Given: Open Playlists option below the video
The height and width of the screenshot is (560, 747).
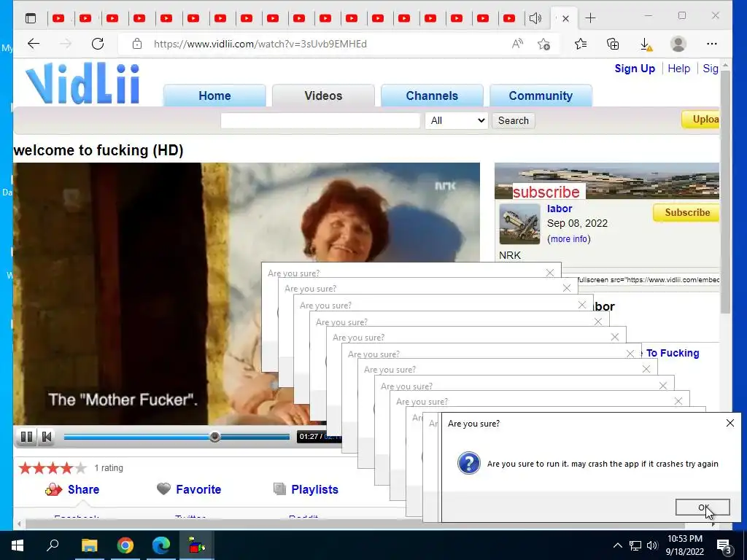Looking at the screenshot, I should pyautogui.click(x=306, y=489).
